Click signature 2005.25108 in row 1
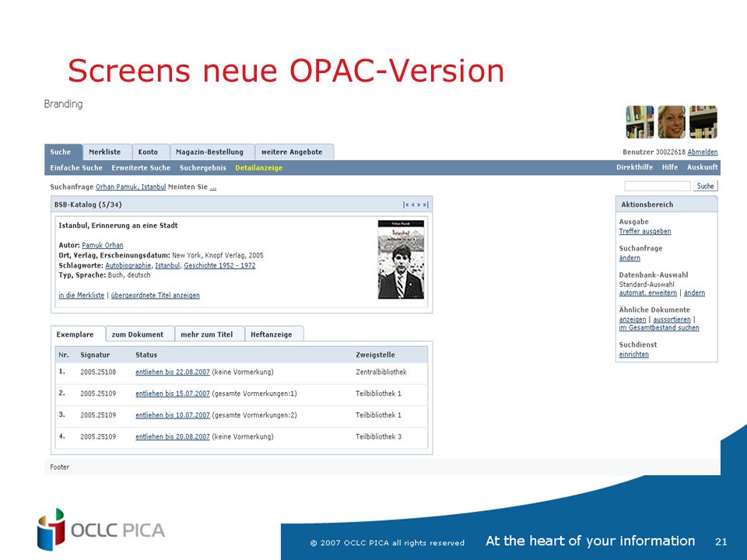The image size is (747, 560). [98, 372]
